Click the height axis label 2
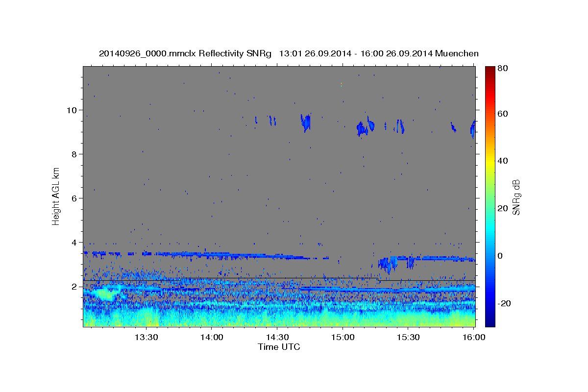The width and height of the screenshot is (588, 392). tap(74, 287)
